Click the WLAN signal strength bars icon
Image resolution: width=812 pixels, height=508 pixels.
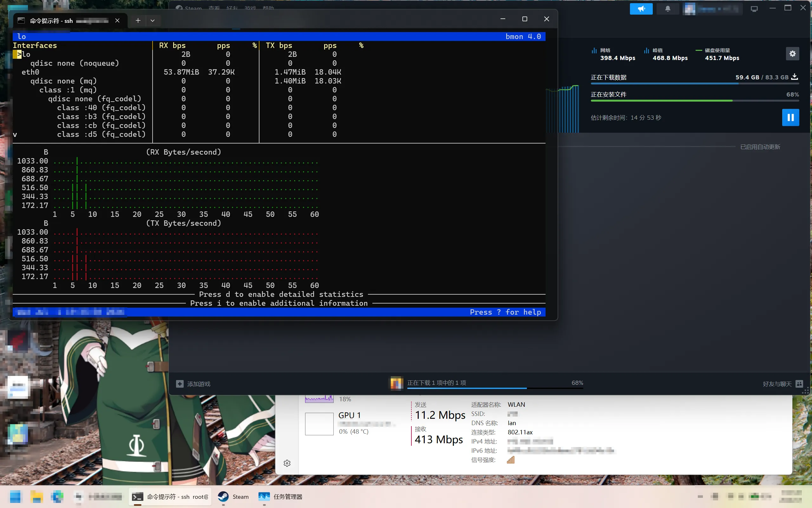tap(511, 460)
